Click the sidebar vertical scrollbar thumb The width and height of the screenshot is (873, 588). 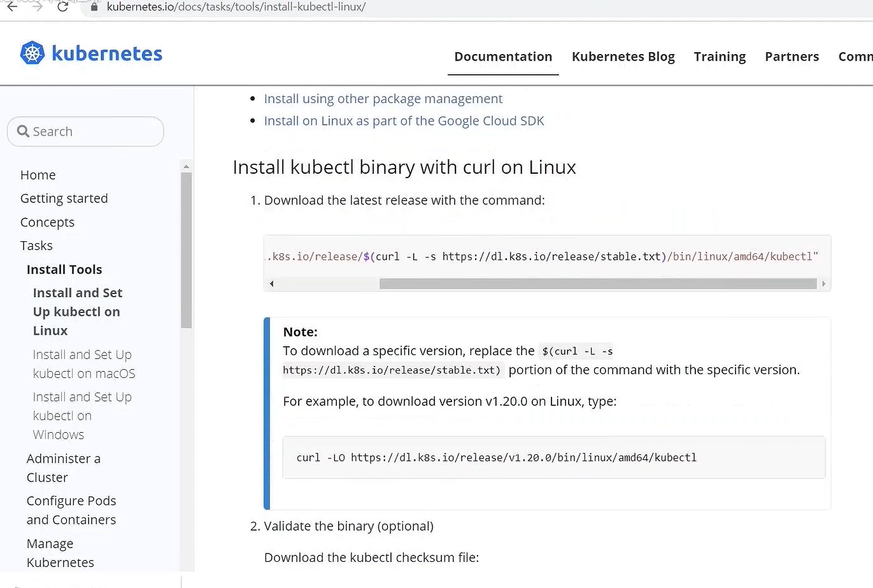click(x=186, y=249)
